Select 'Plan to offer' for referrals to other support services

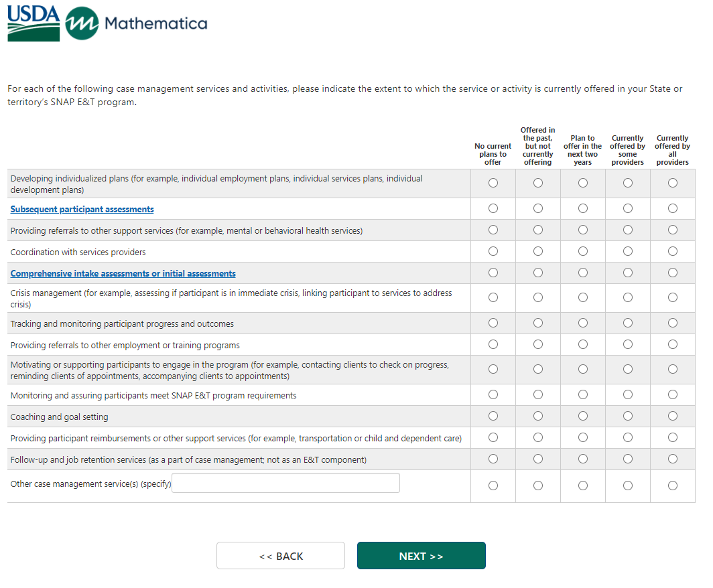(583, 230)
